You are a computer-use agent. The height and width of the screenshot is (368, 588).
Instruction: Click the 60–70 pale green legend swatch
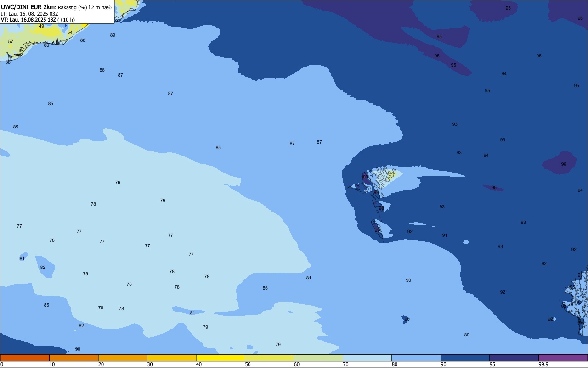(x=318, y=357)
